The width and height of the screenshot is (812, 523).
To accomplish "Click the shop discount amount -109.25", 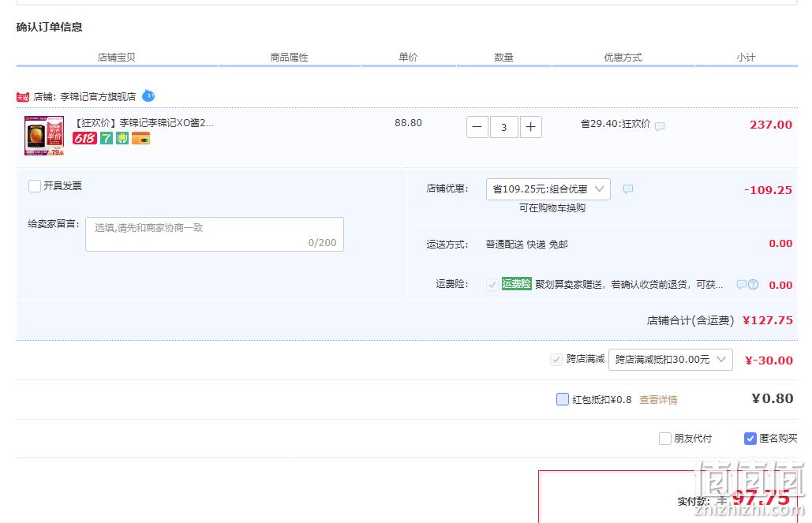I will coord(768,190).
